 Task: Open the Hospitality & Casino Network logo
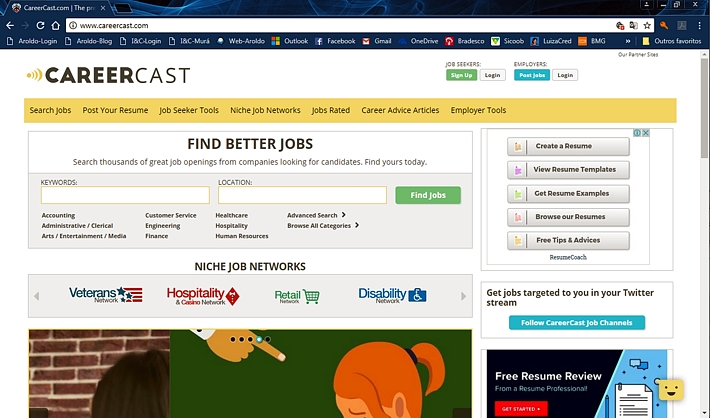[x=203, y=296]
